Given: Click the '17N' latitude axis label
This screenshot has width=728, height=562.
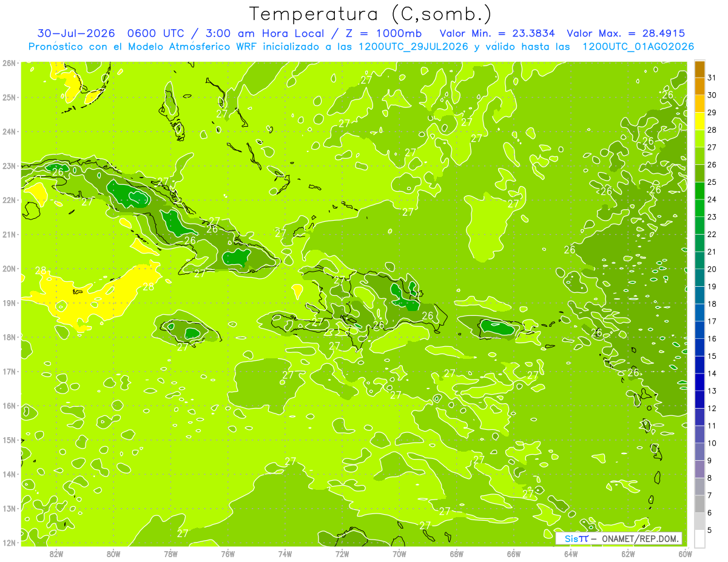Looking at the screenshot, I should click(x=8, y=371).
